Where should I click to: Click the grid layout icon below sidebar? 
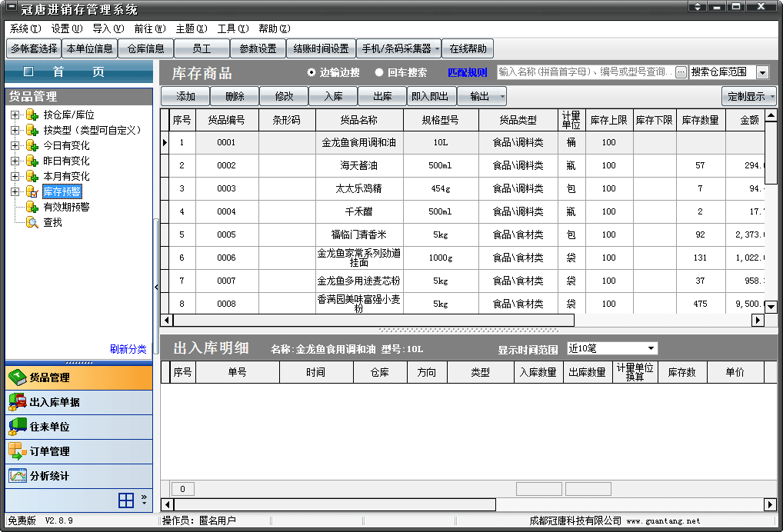126,501
